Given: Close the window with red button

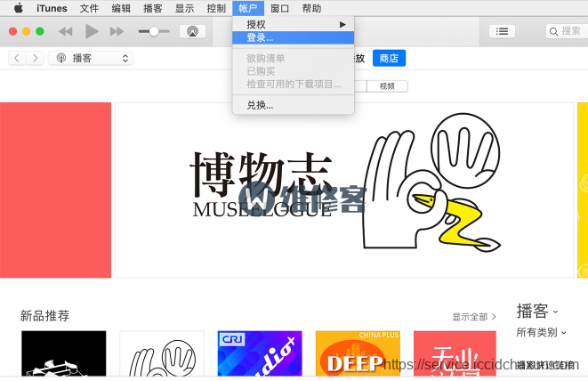Looking at the screenshot, I should click(x=12, y=31).
